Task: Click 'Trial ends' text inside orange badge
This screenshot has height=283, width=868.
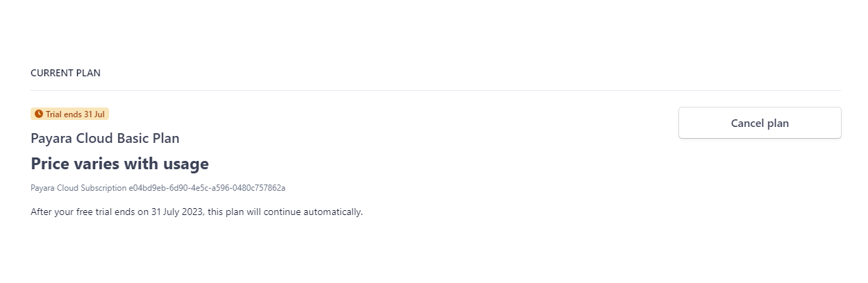Action: click(x=63, y=114)
